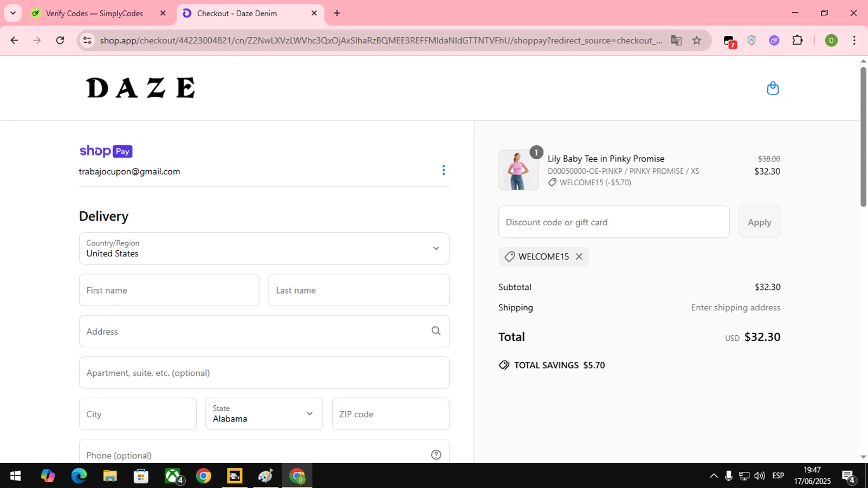Image resolution: width=868 pixels, height=488 pixels.
Task: Click the purple round extension icon
Action: pos(774,41)
